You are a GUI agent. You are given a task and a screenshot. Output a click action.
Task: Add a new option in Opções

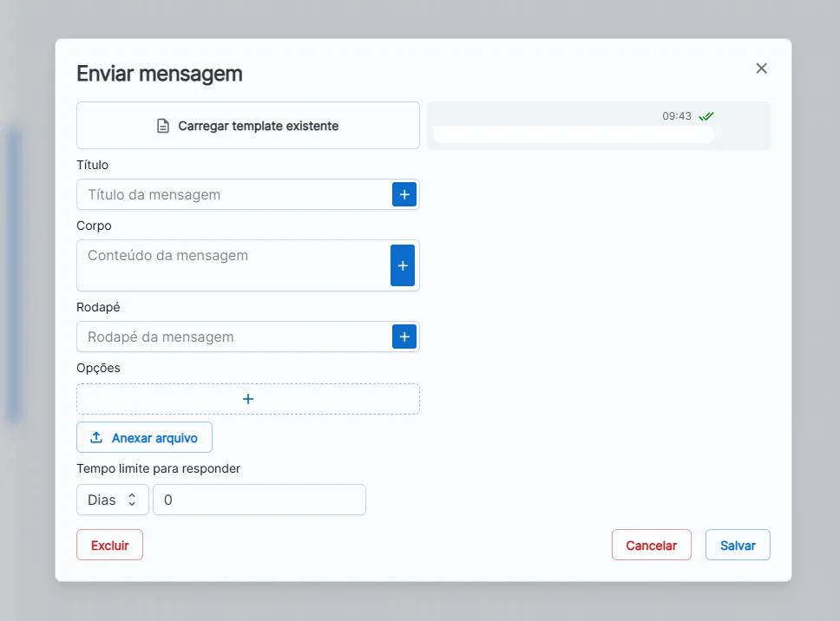point(248,399)
